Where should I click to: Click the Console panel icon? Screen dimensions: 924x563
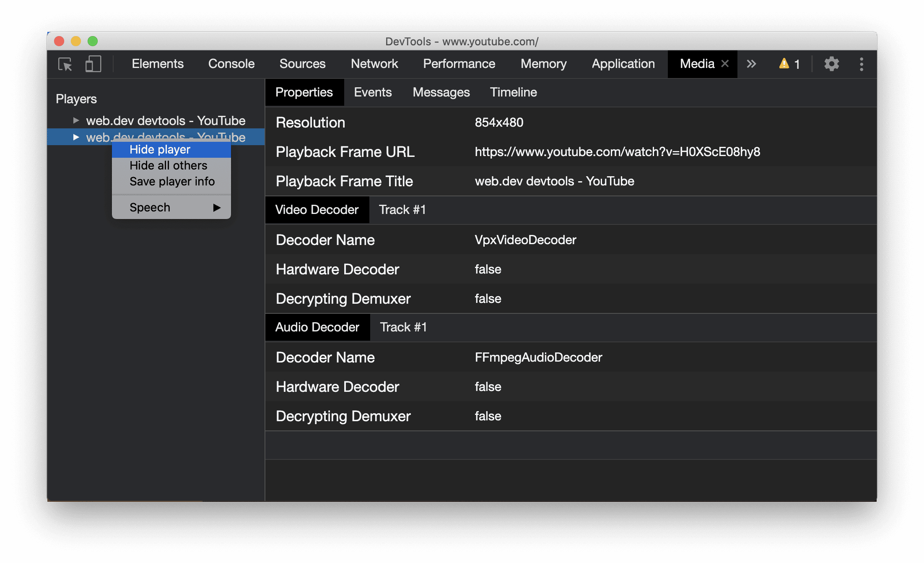231,64
